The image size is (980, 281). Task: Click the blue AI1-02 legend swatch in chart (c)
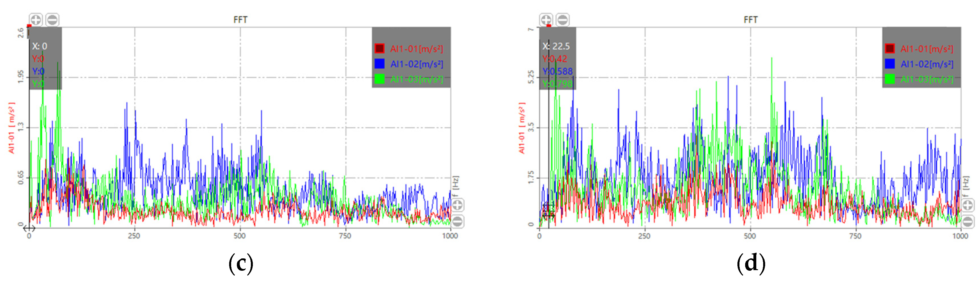(379, 64)
